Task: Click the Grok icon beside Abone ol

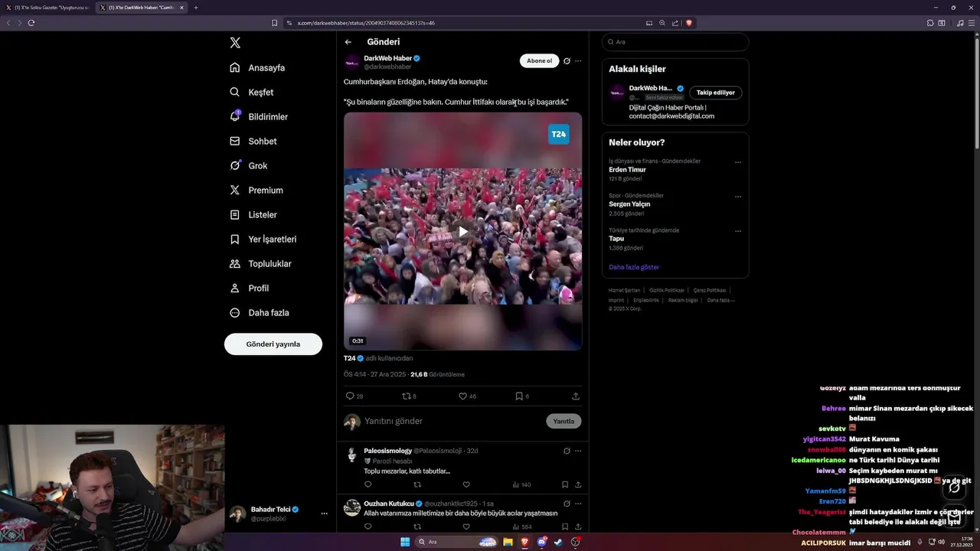Action: click(567, 60)
